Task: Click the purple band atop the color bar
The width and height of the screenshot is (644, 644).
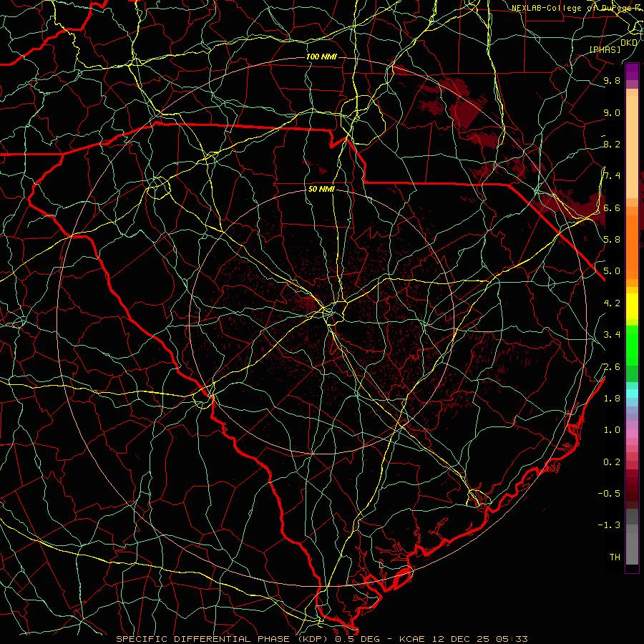Action: pyautogui.click(x=632, y=72)
